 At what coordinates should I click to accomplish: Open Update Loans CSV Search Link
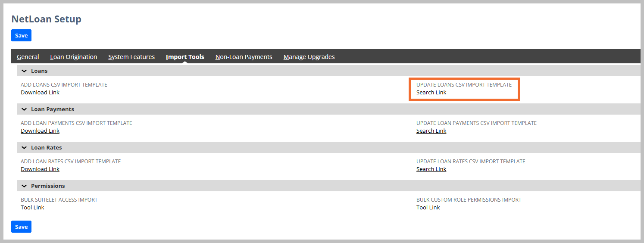[431, 92]
